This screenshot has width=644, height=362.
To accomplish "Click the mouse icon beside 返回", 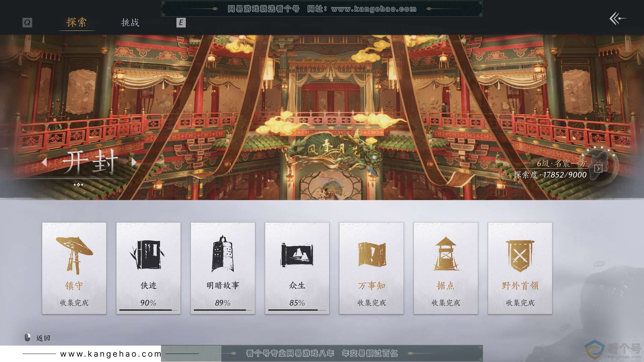I will click(x=28, y=338).
